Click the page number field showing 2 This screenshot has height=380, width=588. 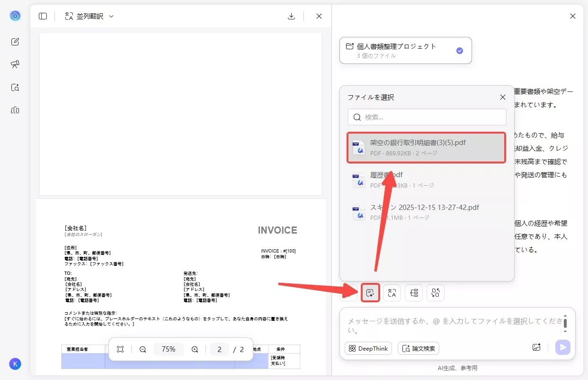pos(219,349)
